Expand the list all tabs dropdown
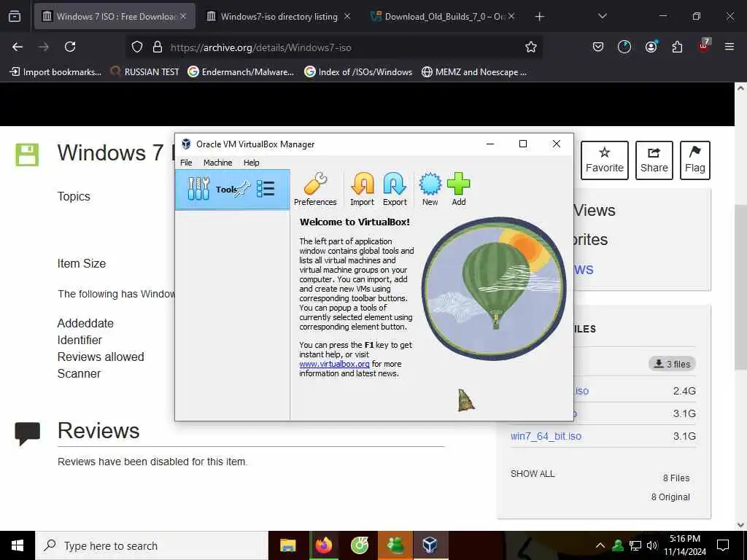Screen dimensions: 747x560 point(602,16)
